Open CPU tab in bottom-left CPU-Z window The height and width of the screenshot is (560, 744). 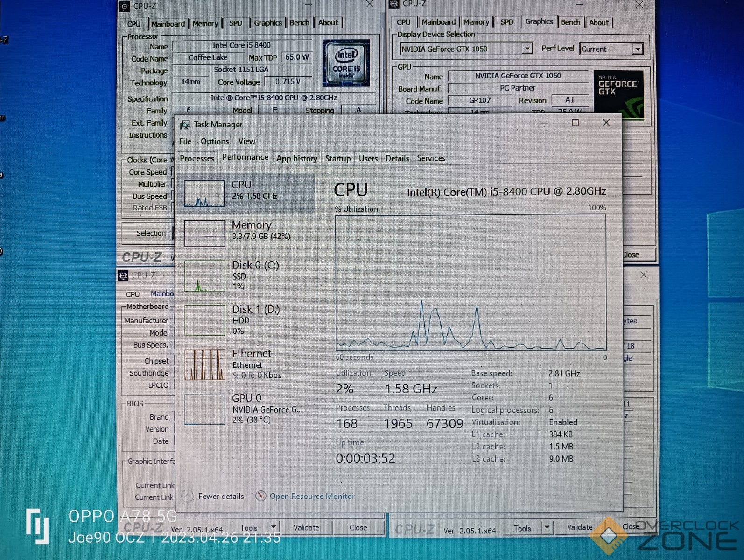click(x=133, y=294)
